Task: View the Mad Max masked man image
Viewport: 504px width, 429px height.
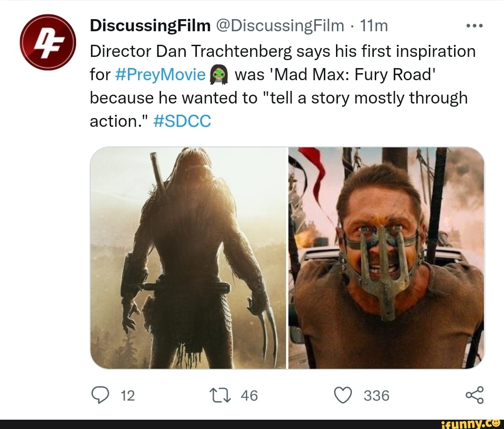Action: [x=386, y=258]
